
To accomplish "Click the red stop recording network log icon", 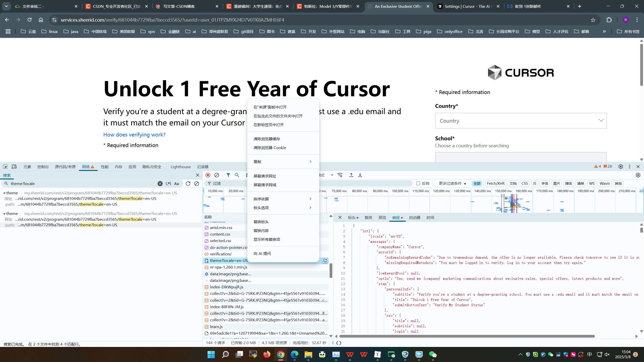I will pyautogui.click(x=208, y=175).
